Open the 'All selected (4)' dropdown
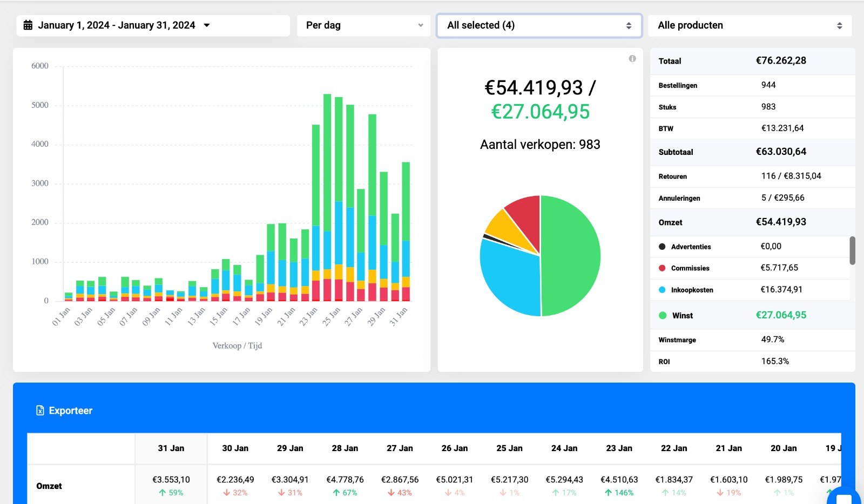The width and height of the screenshot is (864, 504). (x=539, y=25)
